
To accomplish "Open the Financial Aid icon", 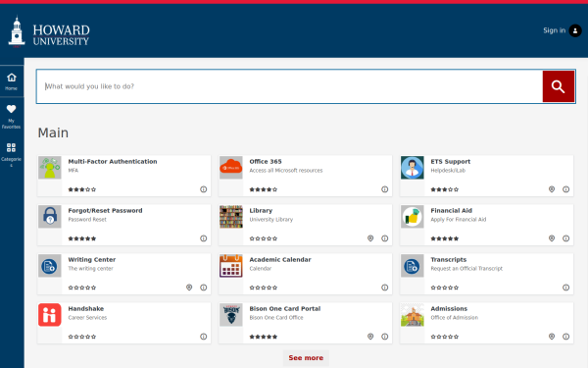I will (x=413, y=217).
